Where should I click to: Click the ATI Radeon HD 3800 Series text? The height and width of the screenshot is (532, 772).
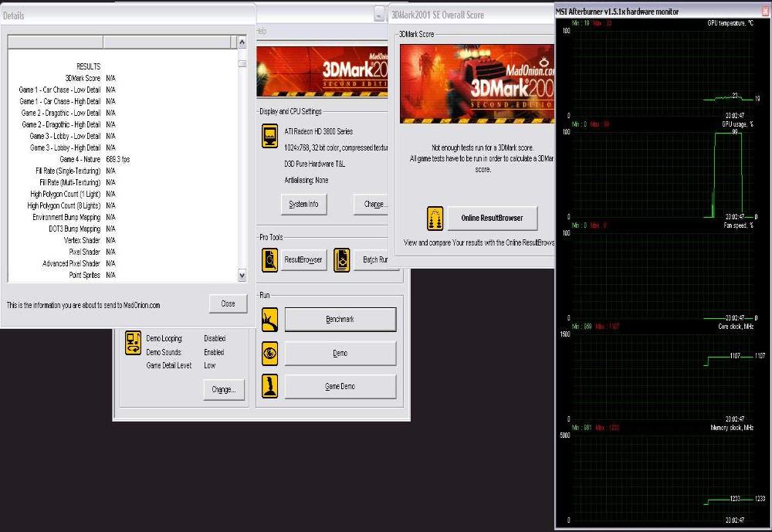(x=319, y=131)
